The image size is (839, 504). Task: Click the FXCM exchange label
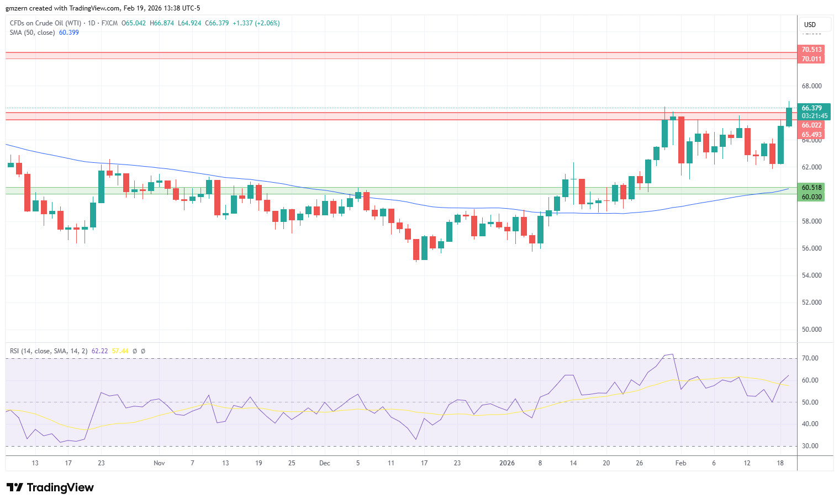coord(109,23)
